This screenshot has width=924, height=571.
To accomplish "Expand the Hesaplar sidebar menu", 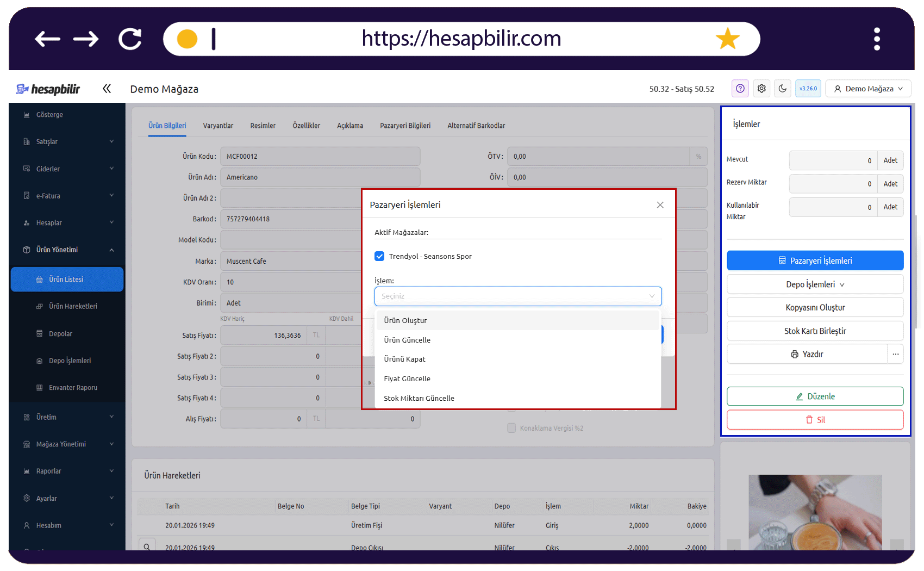I will coord(67,222).
